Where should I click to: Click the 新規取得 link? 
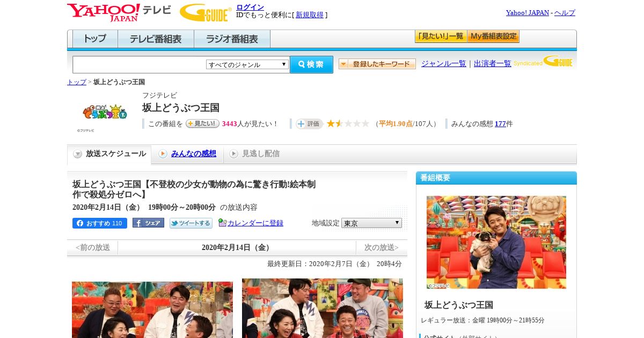(310, 15)
